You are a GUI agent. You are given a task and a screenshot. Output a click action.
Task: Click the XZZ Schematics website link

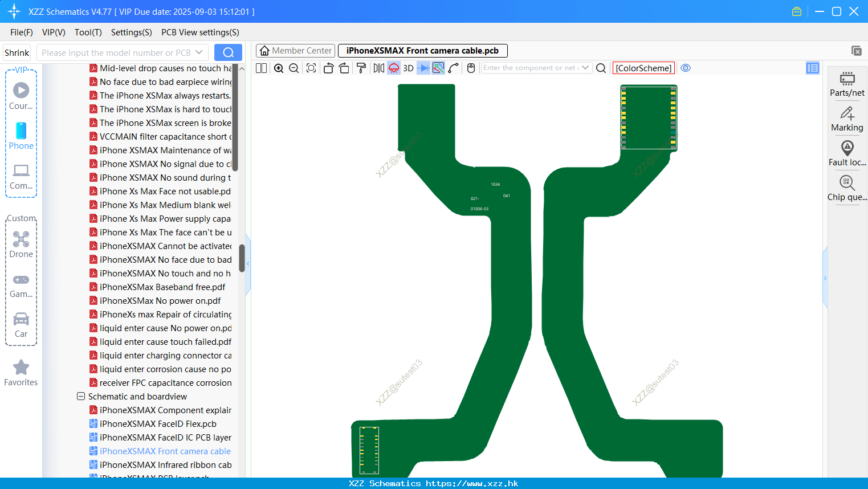click(x=472, y=483)
